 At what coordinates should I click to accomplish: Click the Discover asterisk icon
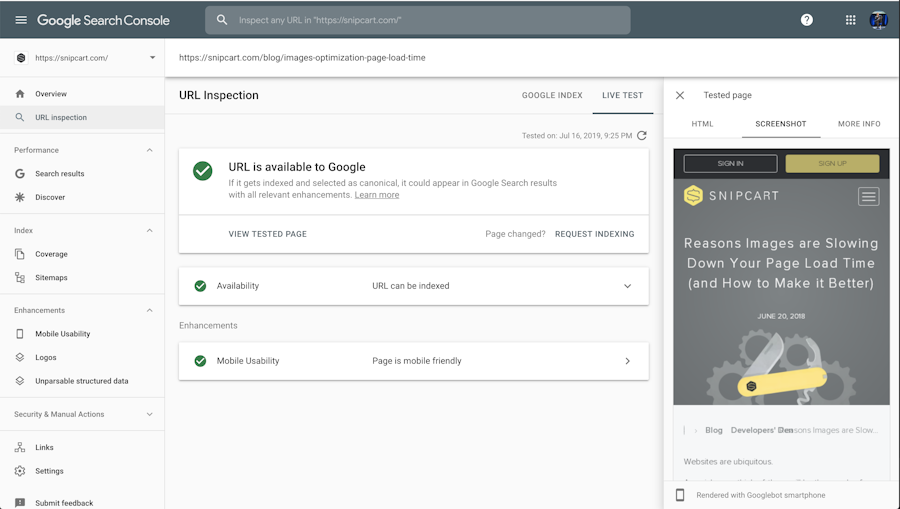click(x=20, y=197)
